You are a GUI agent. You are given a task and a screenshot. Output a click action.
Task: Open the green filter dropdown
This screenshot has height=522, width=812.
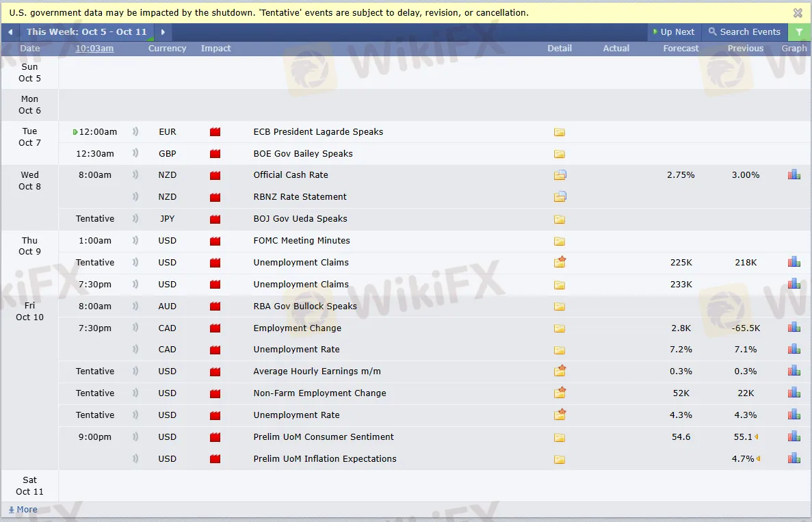pyautogui.click(x=798, y=32)
